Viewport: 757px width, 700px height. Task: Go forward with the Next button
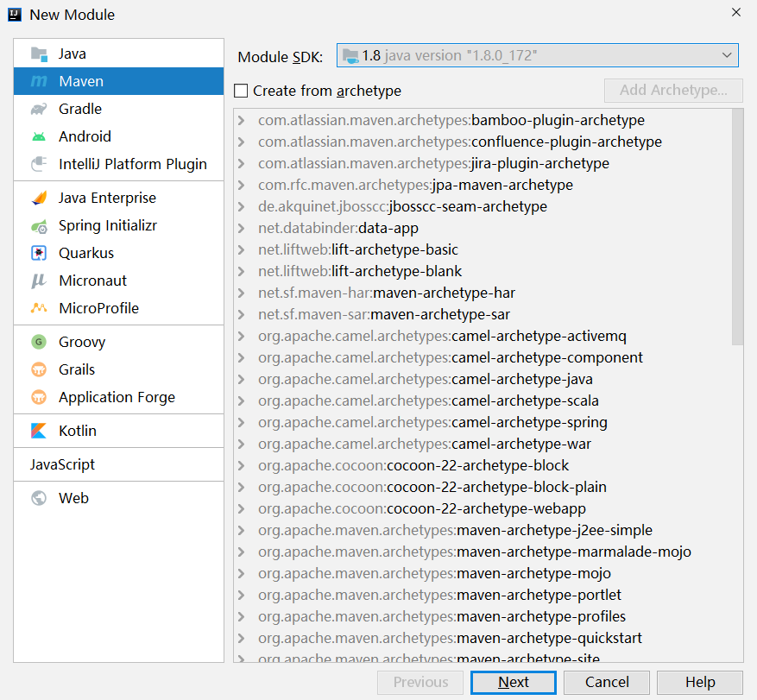pyautogui.click(x=514, y=682)
